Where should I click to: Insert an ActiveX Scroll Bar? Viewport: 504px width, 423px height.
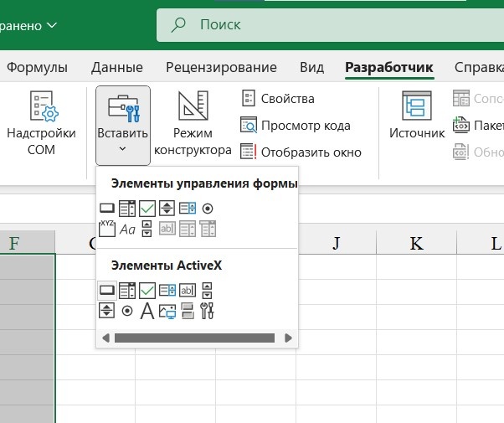coord(207,291)
